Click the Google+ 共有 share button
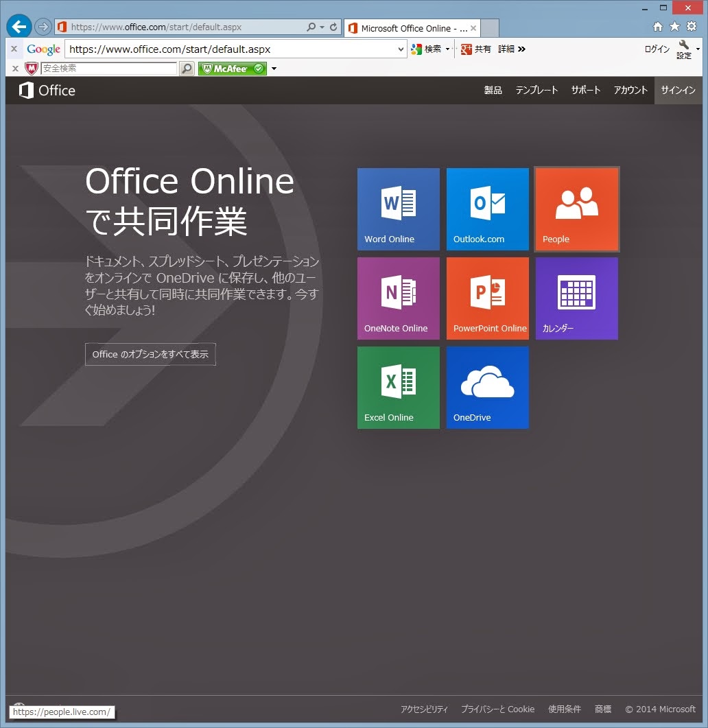This screenshot has height=728, width=708. (x=476, y=49)
